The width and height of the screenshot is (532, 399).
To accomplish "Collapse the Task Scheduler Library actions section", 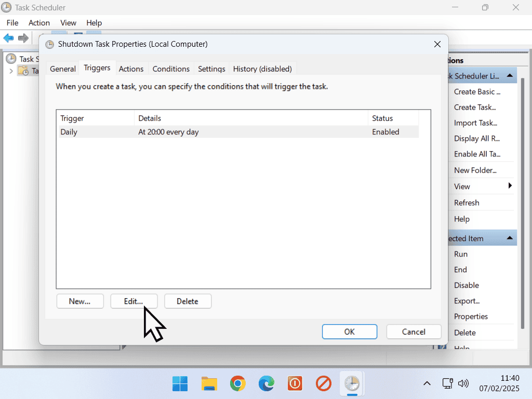I will pos(510,76).
